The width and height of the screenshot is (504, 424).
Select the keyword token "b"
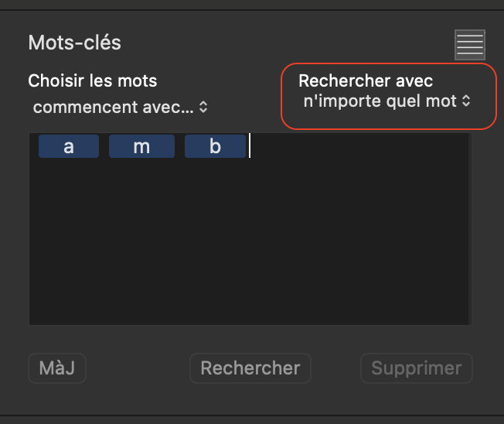point(215,146)
